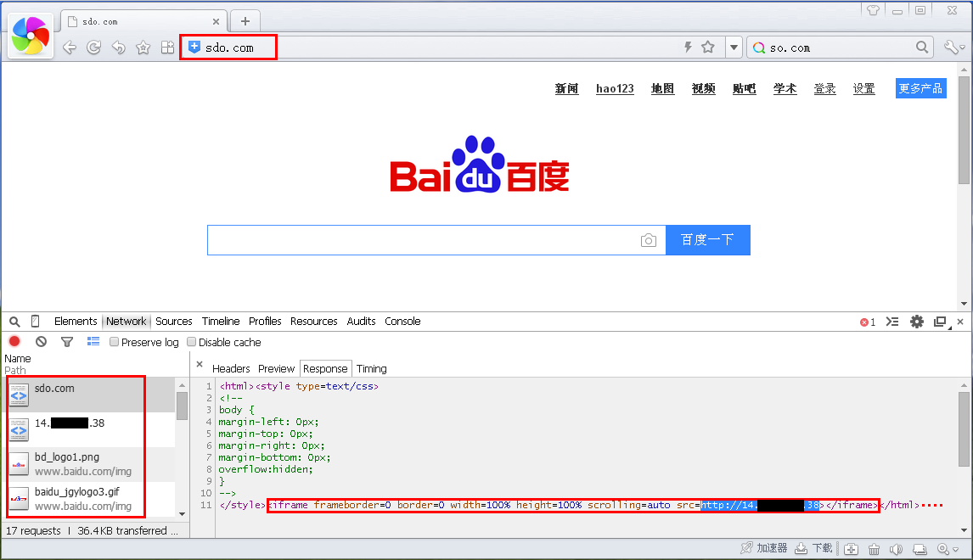Clear network requests with the block icon
The image size is (973, 560).
pyautogui.click(x=41, y=341)
